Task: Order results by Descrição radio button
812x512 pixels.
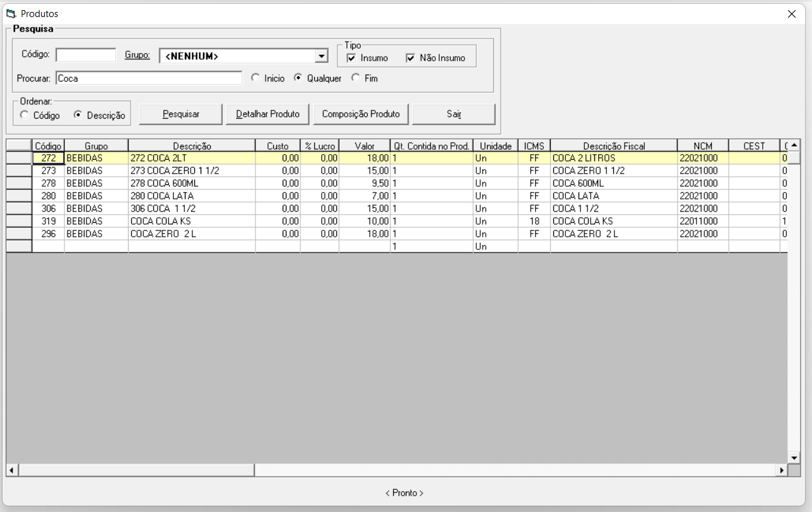Action: pos(78,116)
